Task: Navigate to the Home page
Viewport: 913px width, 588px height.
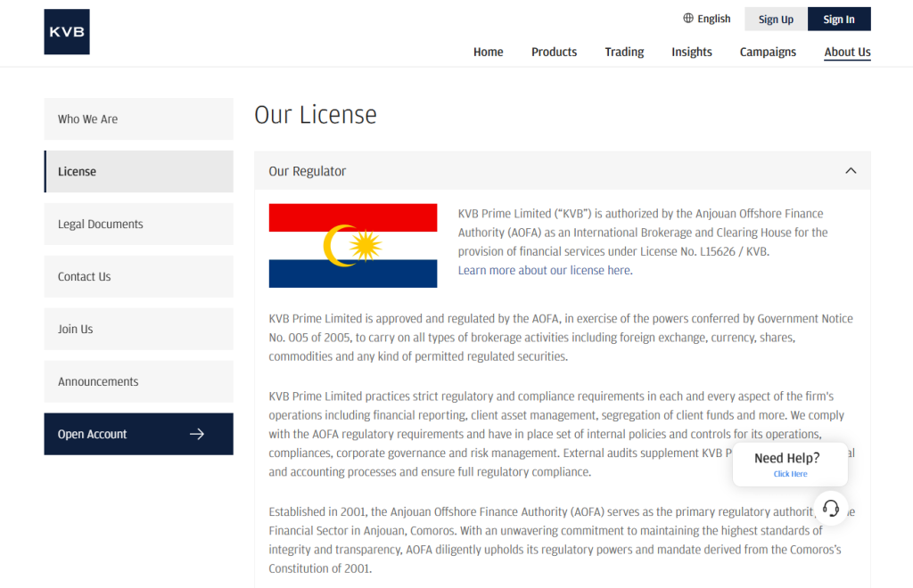Action: (489, 52)
